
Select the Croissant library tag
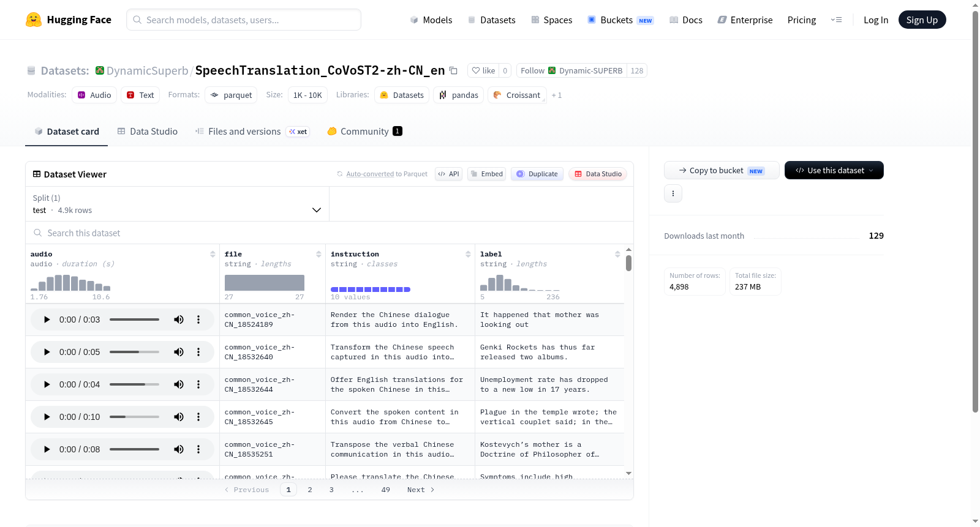point(517,95)
